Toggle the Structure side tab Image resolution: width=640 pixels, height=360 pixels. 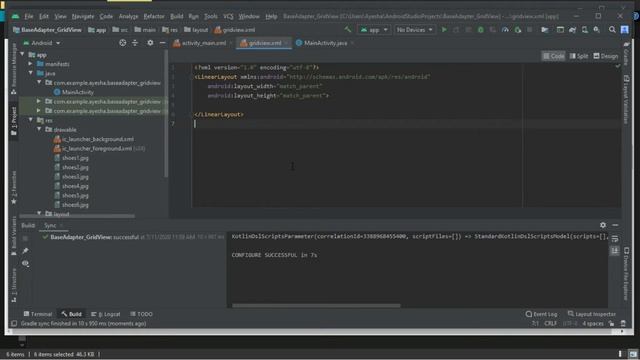click(13, 286)
